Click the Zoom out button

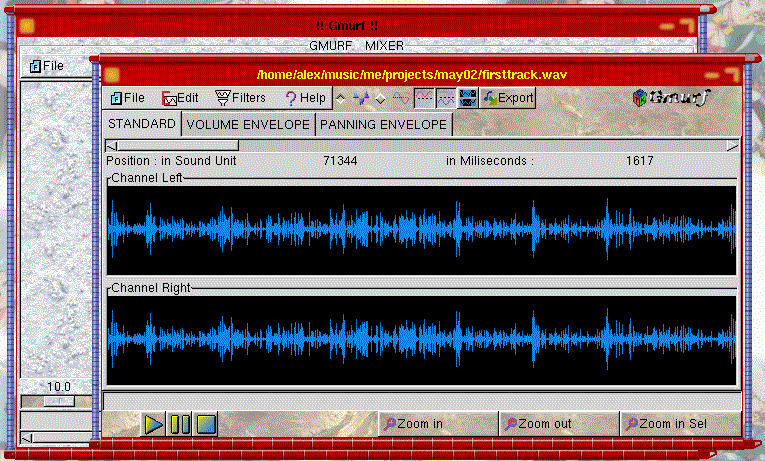coord(558,424)
